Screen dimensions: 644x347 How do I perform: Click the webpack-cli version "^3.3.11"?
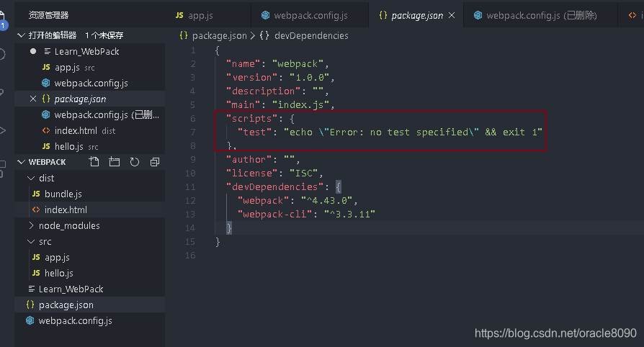click(x=349, y=214)
